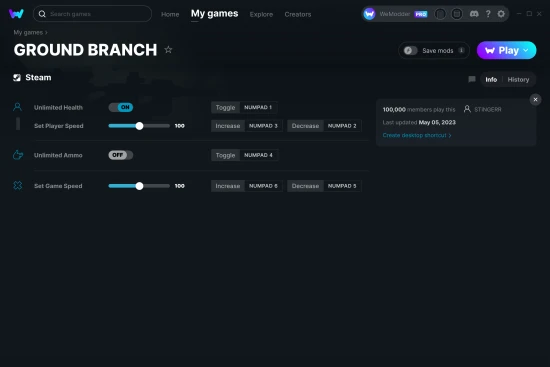
Task: Click the first round icon after PRO badge
Action: (x=440, y=14)
